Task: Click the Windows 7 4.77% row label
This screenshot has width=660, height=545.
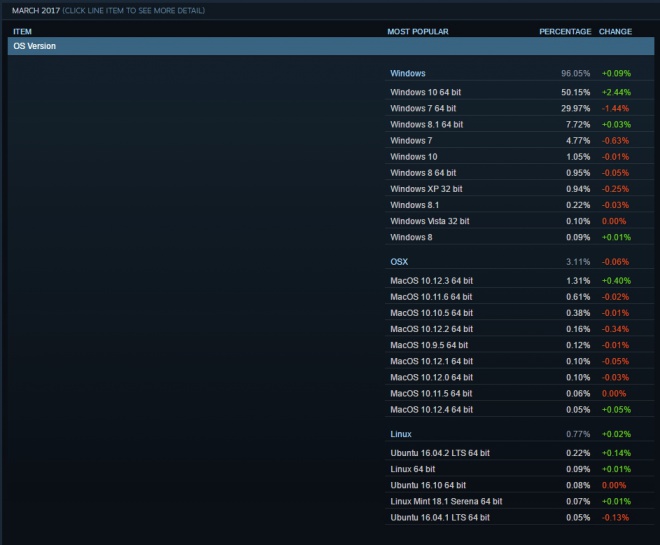Action: [x=411, y=141]
